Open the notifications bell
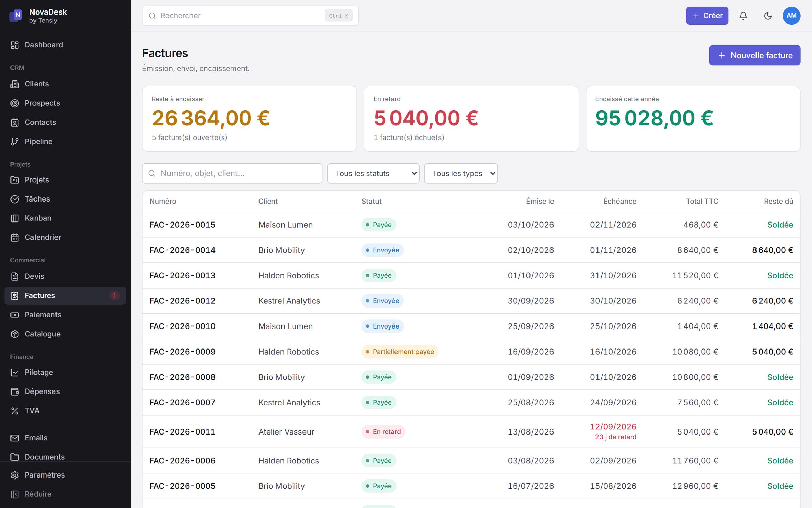Viewport: 812px width, 508px height. [743, 16]
